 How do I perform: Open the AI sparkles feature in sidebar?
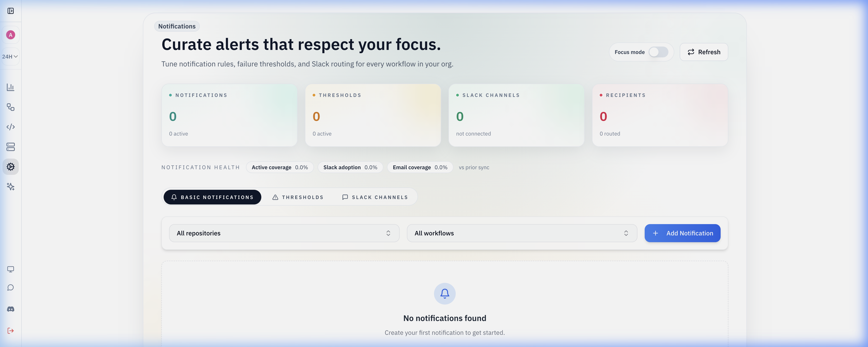[x=10, y=187]
